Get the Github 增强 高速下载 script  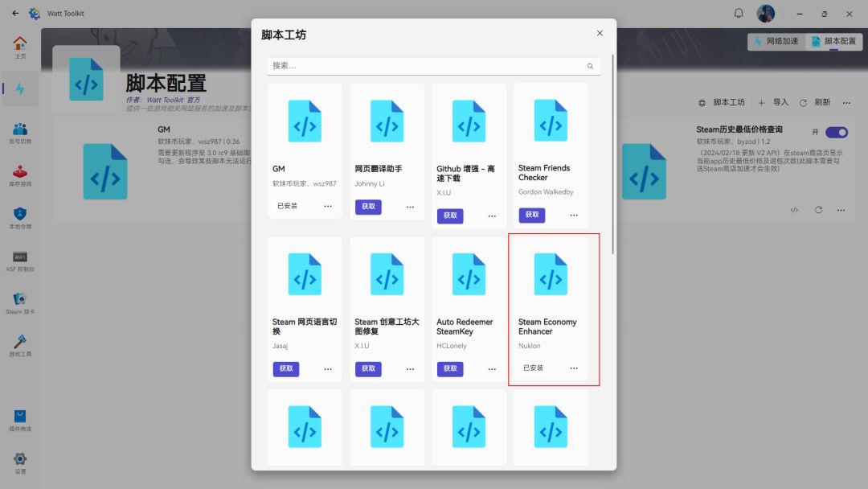(x=450, y=216)
